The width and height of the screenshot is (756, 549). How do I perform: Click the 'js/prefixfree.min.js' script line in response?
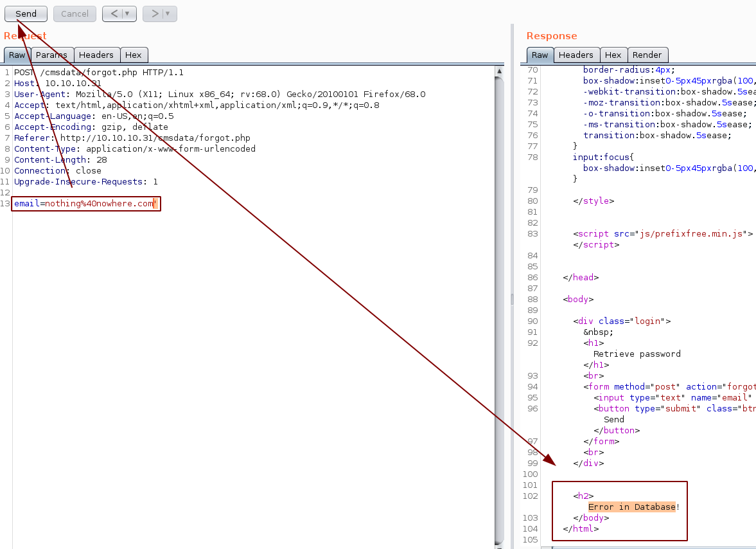click(x=663, y=234)
